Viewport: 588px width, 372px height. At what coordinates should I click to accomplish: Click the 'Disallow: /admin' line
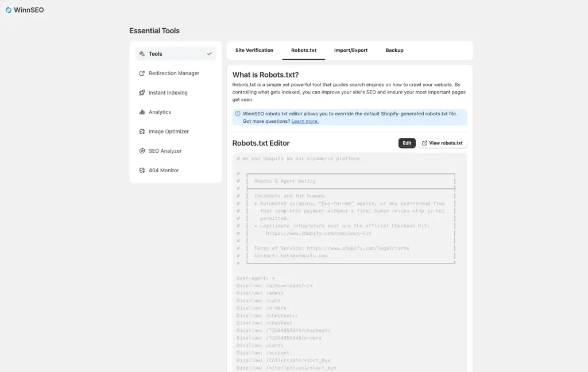coord(260,293)
